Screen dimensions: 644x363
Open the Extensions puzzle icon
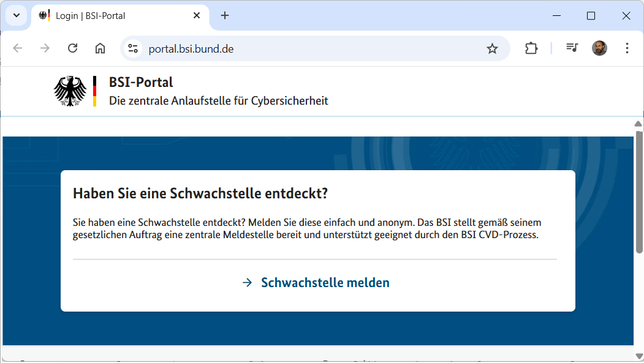pyautogui.click(x=531, y=48)
